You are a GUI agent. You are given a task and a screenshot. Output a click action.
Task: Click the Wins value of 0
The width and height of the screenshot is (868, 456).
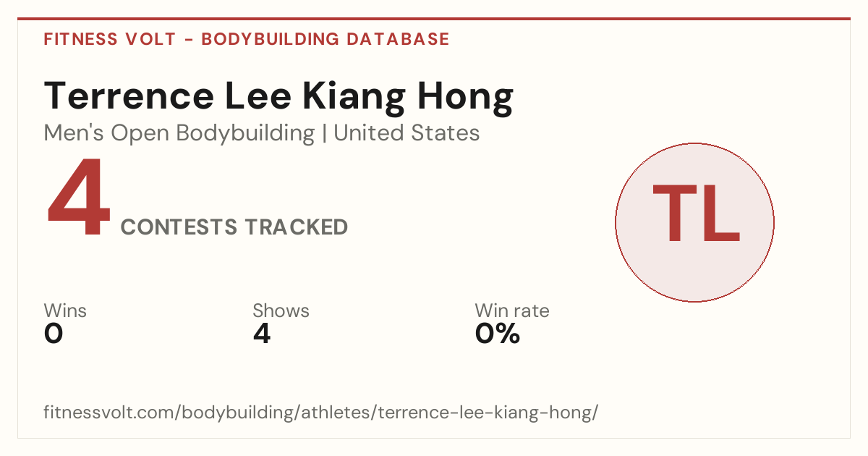point(54,334)
